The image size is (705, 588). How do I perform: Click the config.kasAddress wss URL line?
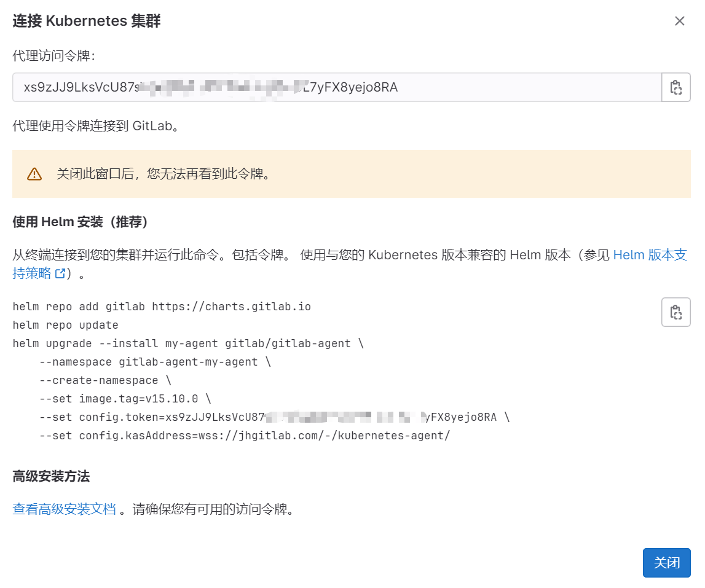pyautogui.click(x=245, y=436)
